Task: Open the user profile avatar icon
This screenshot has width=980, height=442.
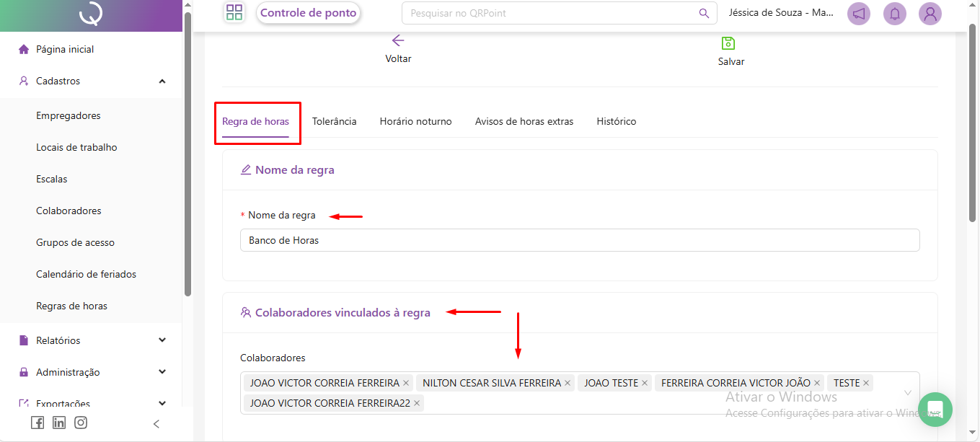Action: pyautogui.click(x=930, y=14)
